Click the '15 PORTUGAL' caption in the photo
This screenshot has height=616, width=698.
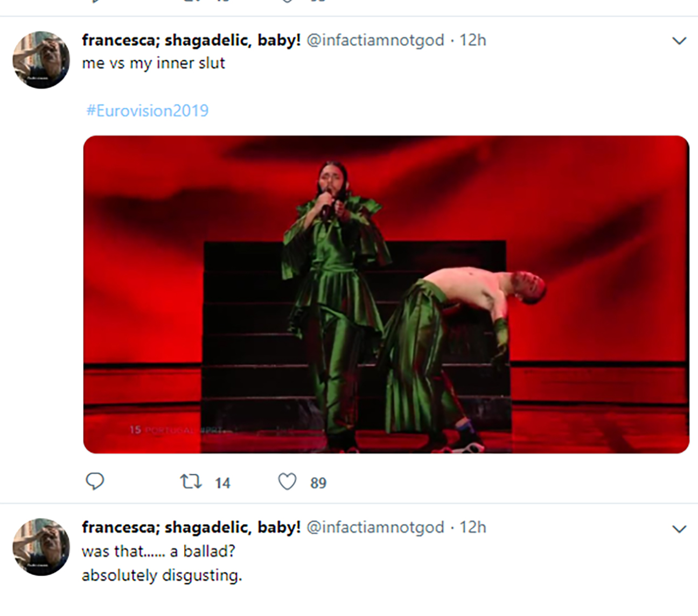click(x=161, y=430)
